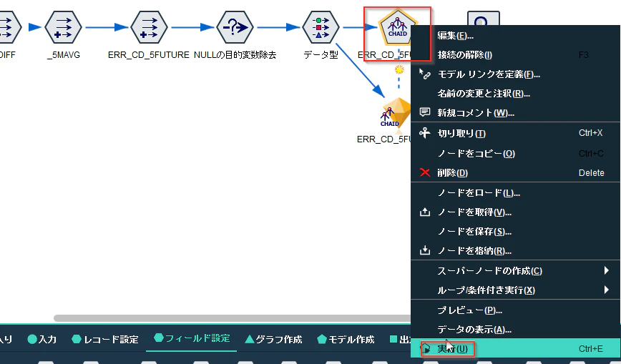Viewport: 621px width, 364px height.
Task: Click the run icon beside 実行
Action: point(426,348)
